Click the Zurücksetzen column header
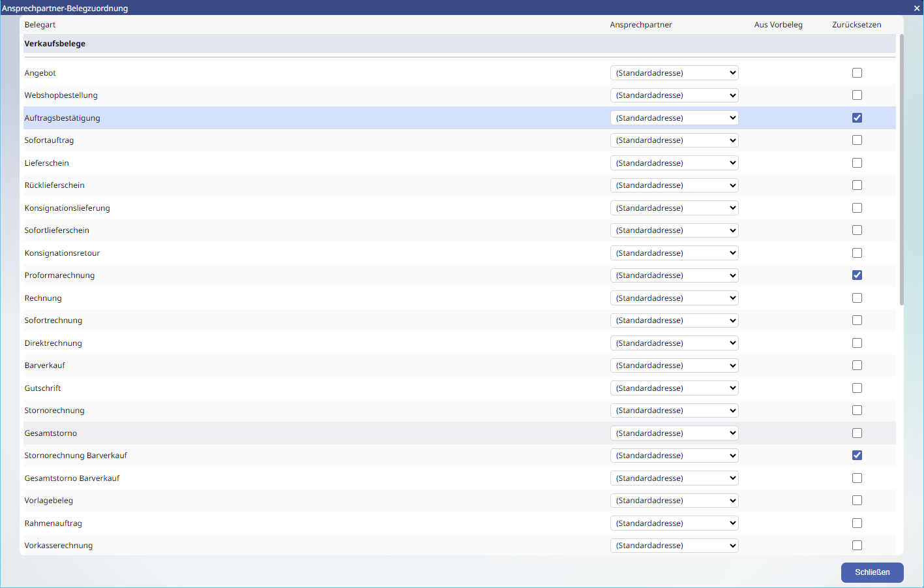Screen dimensions: 924x588 coord(857,25)
